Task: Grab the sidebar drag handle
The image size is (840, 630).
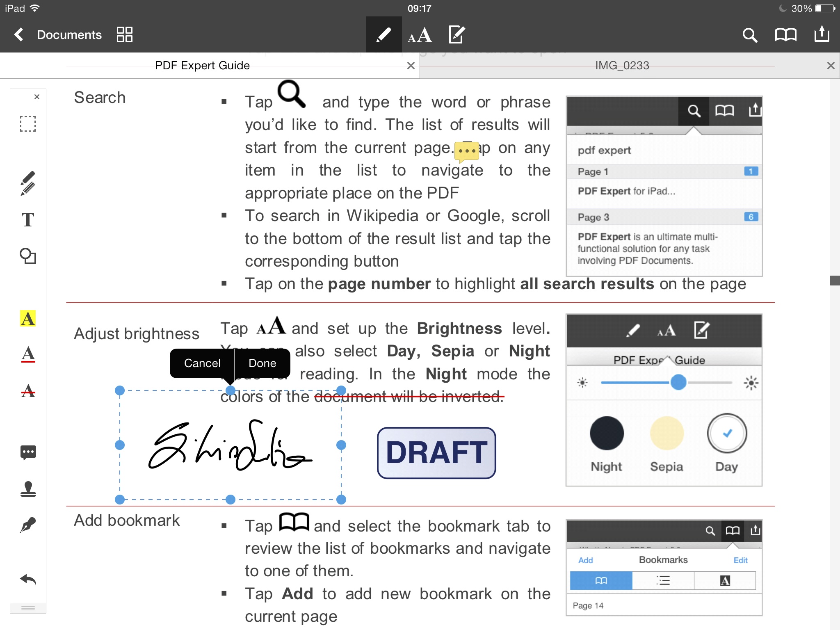Action: pos(28,608)
